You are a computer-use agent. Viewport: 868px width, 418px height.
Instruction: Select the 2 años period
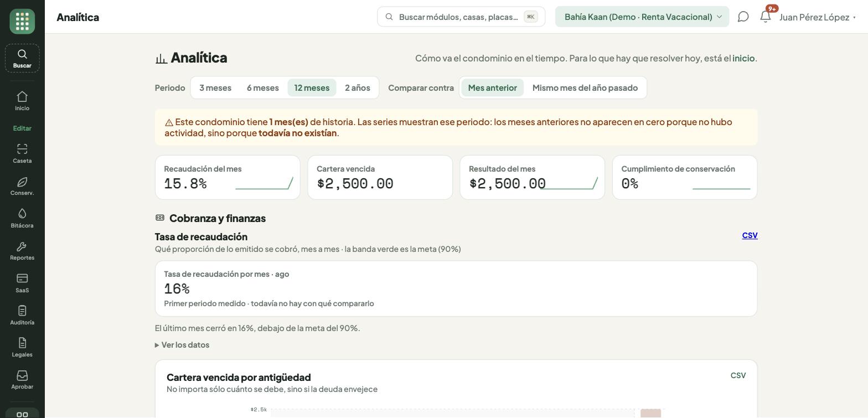pyautogui.click(x=358, y=87)
